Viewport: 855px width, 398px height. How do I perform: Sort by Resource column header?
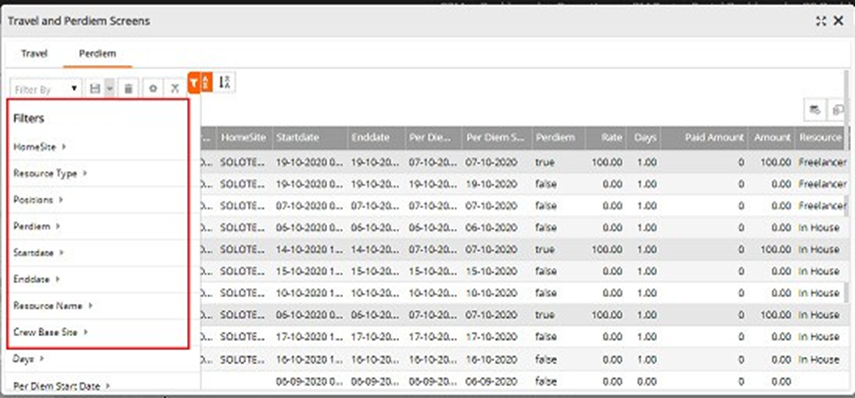tap(819, 138)
